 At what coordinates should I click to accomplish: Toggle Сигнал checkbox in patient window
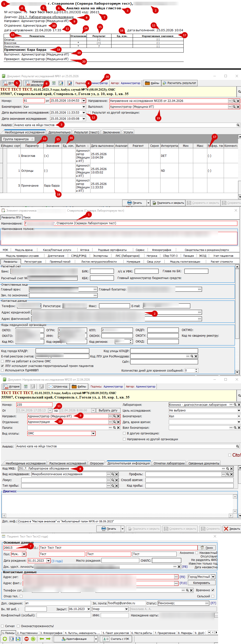tap(2, 626)
